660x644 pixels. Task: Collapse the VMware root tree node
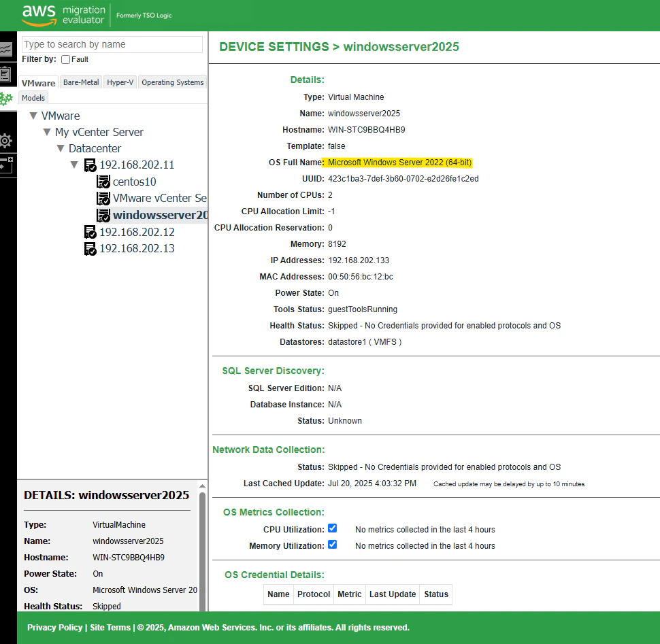click(x=33, y=116)
